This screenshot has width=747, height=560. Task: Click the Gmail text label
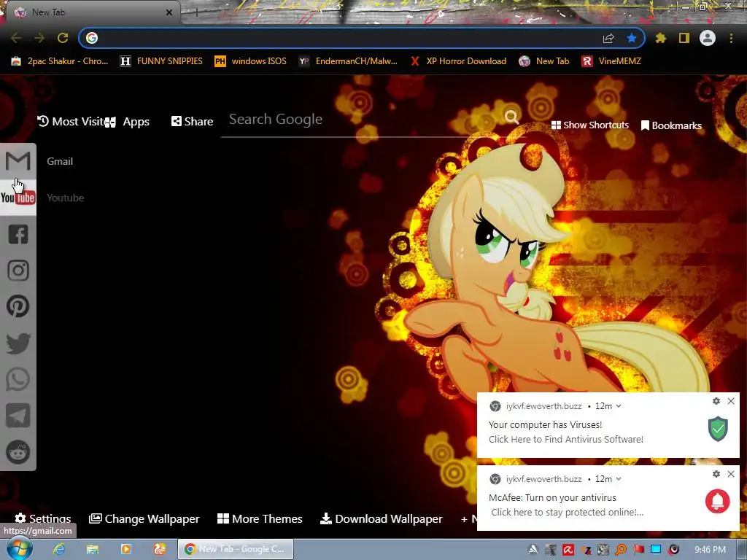60,161
